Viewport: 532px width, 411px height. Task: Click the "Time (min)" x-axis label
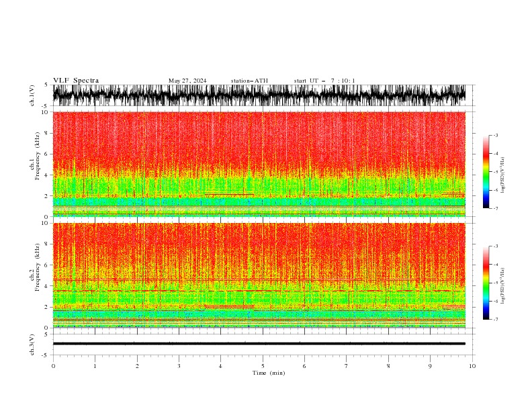[269, 373]
